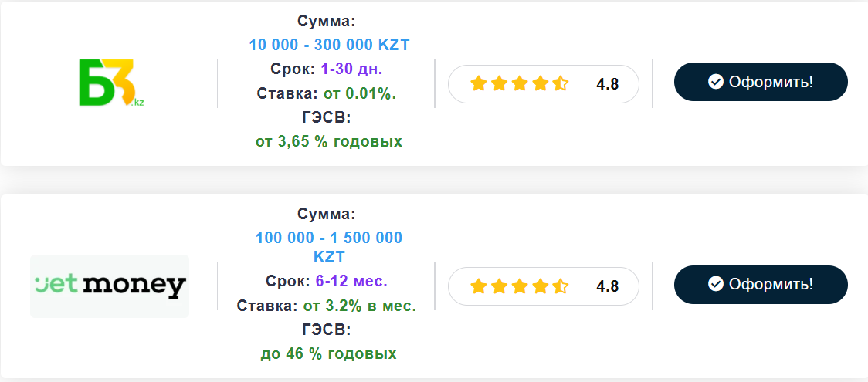Click first star in БЗ.kz rating

pyautogui.click(x=478, y=83)
